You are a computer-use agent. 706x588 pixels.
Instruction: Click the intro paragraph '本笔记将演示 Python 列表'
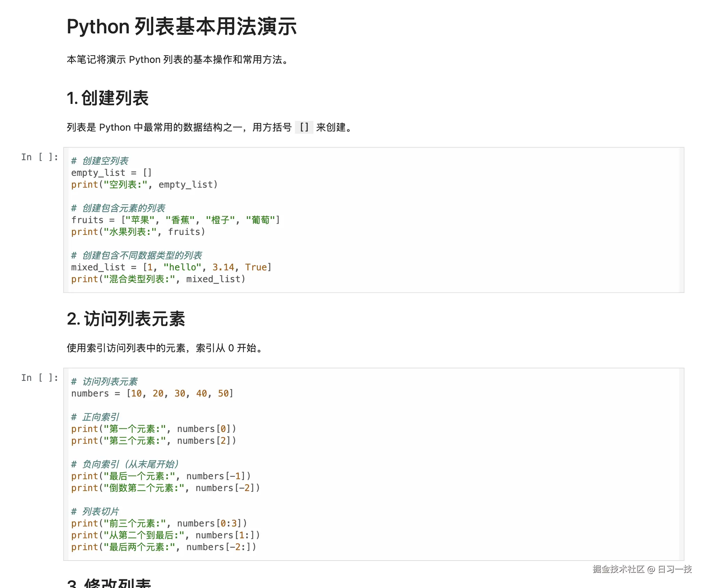(x=177, y=60)
